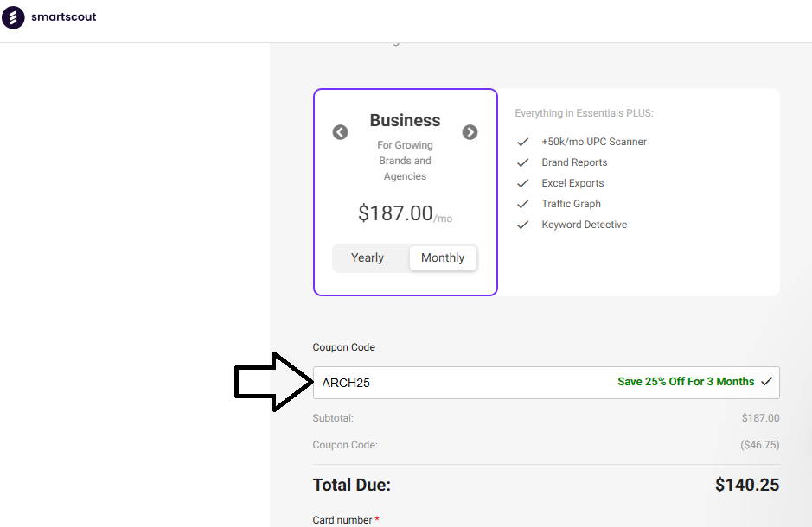Click the Traffic Graph feature
The width and height of the screenshot is (812, 527).
coord(572,204)
